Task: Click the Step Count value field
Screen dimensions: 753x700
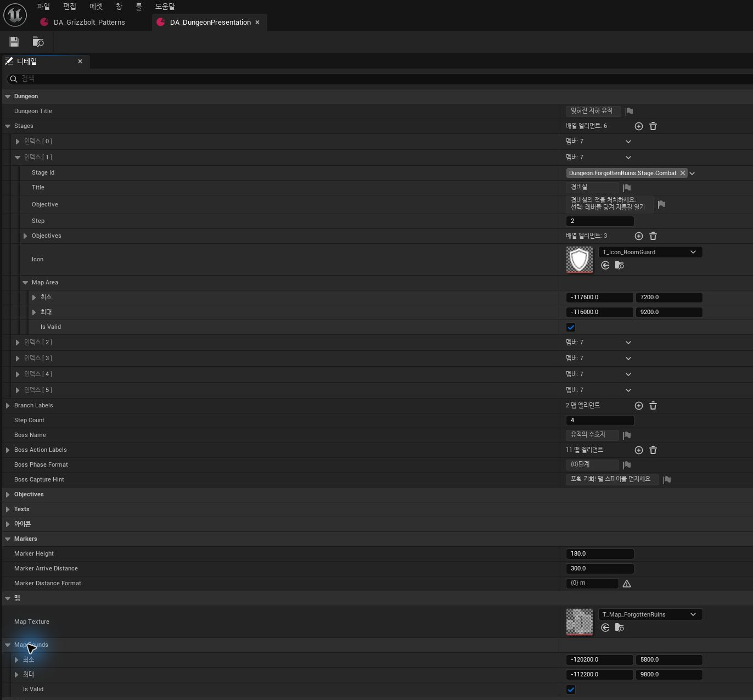Action: coord(600,421)
